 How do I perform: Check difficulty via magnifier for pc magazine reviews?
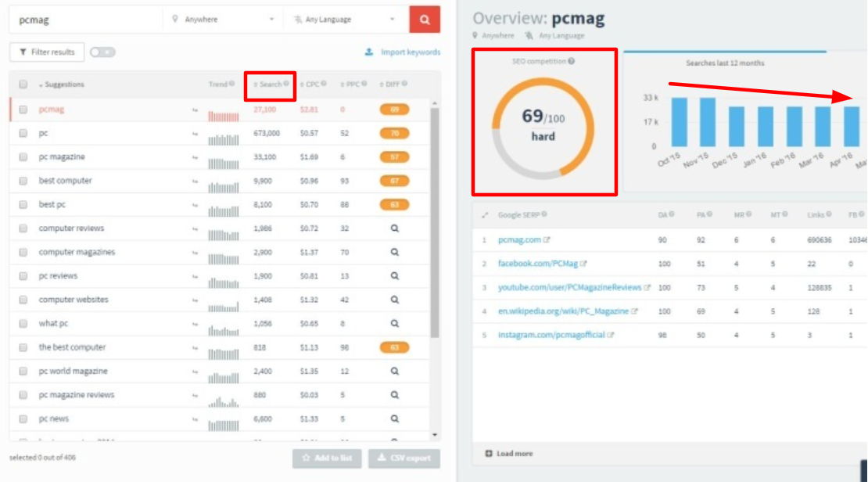(x=395, y=395)
